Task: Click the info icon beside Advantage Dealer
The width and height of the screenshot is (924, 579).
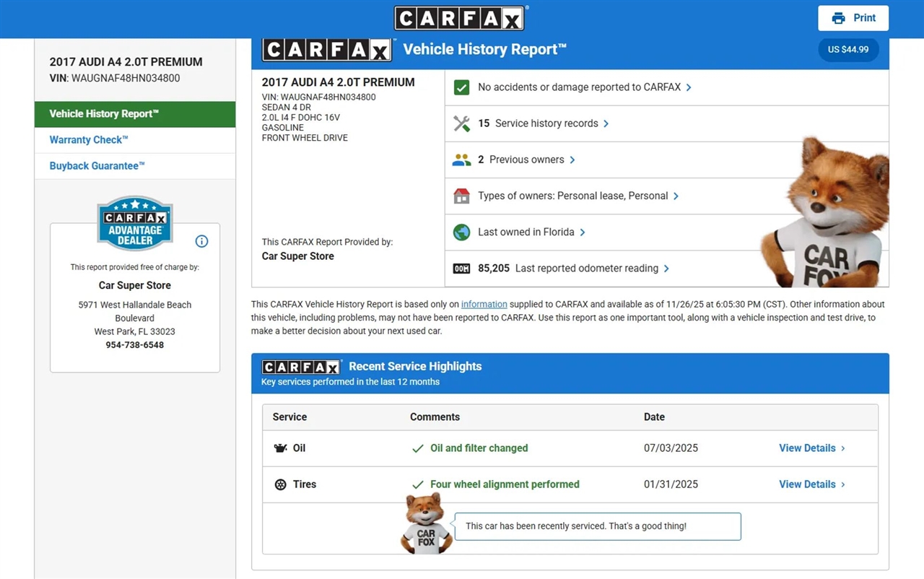Action: tap(201, 241)
